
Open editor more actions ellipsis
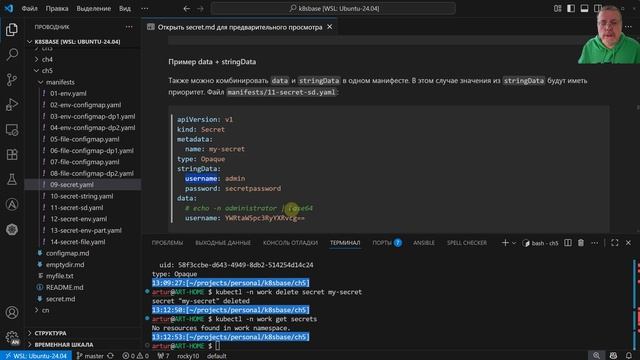tap(628, 27)
